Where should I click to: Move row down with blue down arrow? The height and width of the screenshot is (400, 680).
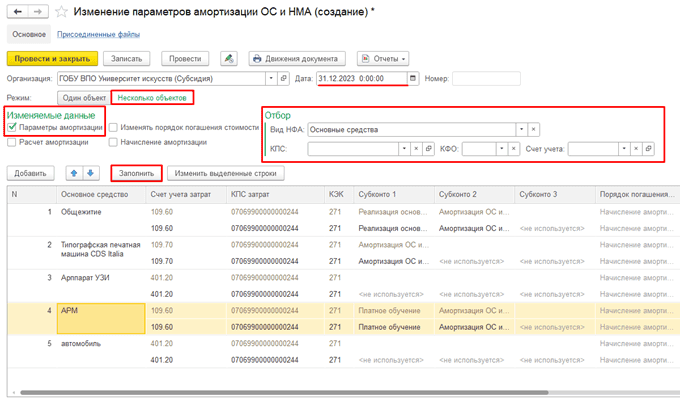coord(91,173)
